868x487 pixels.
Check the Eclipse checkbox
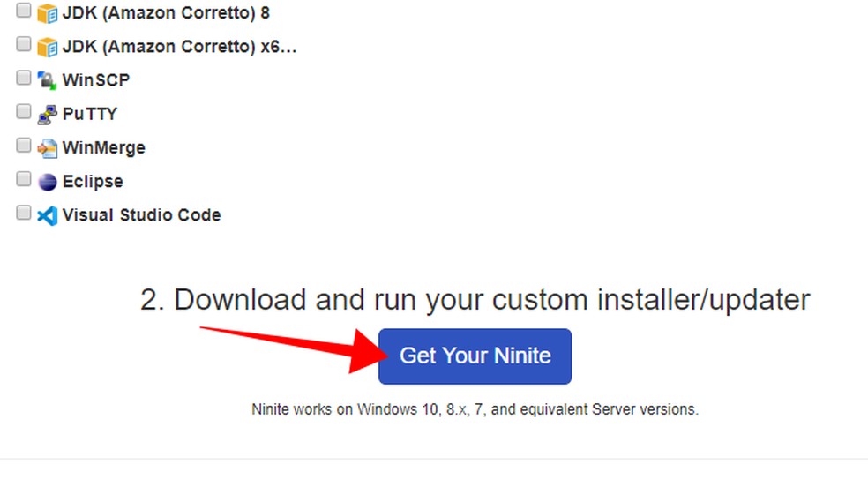pos(23,179)
